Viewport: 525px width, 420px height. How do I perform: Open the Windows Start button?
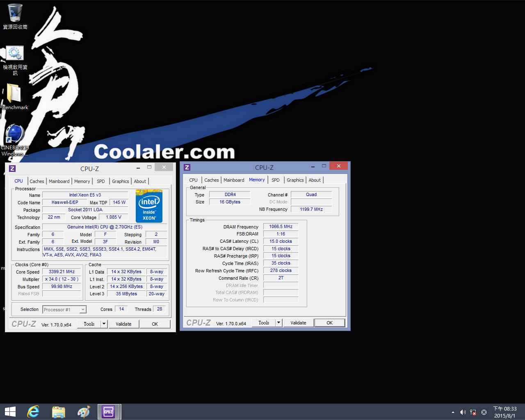pos(10,412)
